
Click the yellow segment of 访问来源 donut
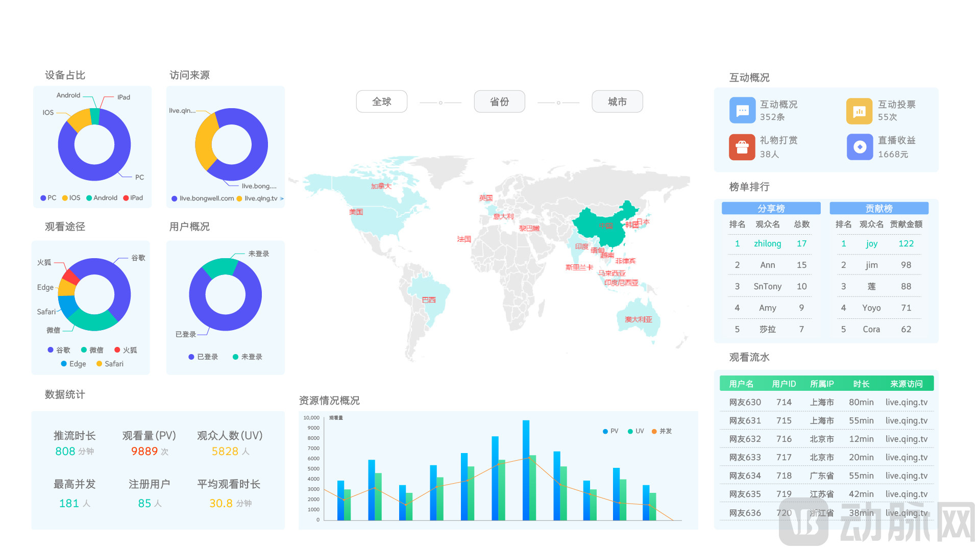[204, 142]
